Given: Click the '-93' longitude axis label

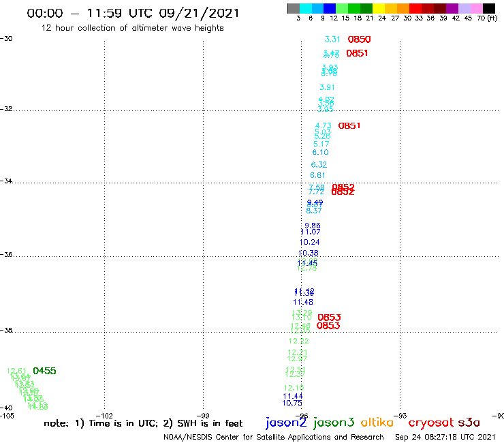Looking at the screenshot, I should coord(400,416).
